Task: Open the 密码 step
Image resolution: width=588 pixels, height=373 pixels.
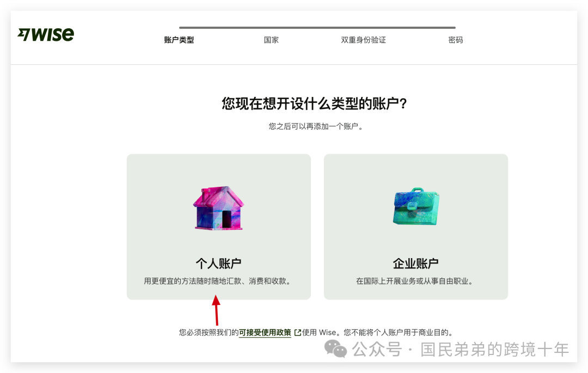Action: point(456,40)
